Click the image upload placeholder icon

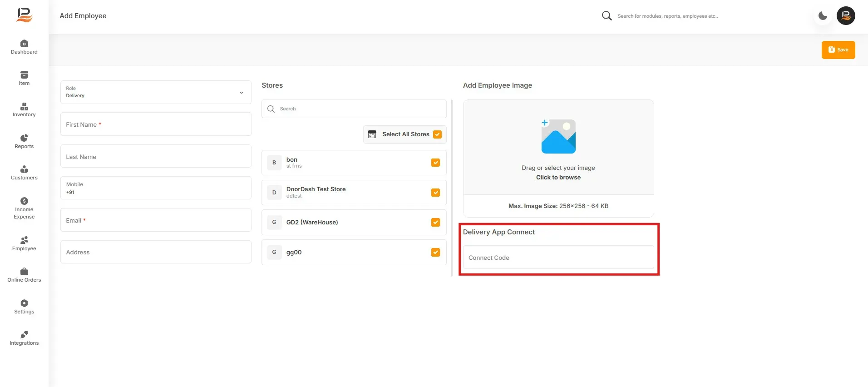coord(558,136)
